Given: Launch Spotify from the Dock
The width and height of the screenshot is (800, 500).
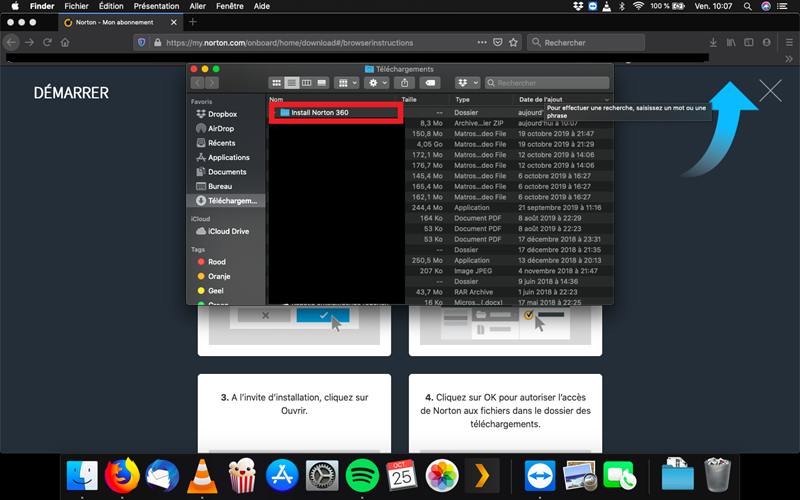Looking at the screenshot, I should [x=362, y=476].
